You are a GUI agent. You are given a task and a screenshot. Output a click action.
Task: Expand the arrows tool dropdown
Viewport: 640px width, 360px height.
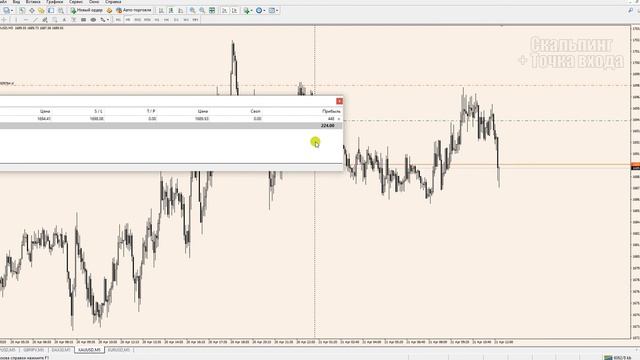pos(108,20)
